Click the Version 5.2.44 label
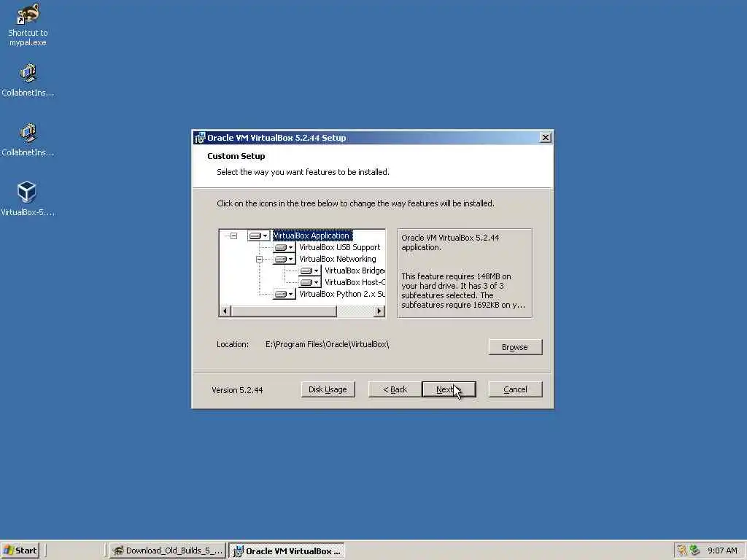This screenshot has height=560, width=747. tap(237, 390)
